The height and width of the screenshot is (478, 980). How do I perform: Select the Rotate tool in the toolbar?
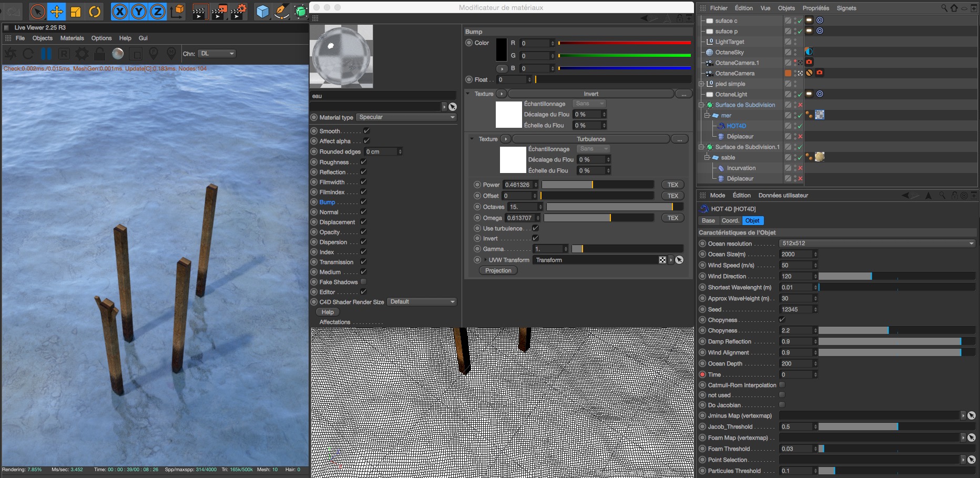click(95, 12)
